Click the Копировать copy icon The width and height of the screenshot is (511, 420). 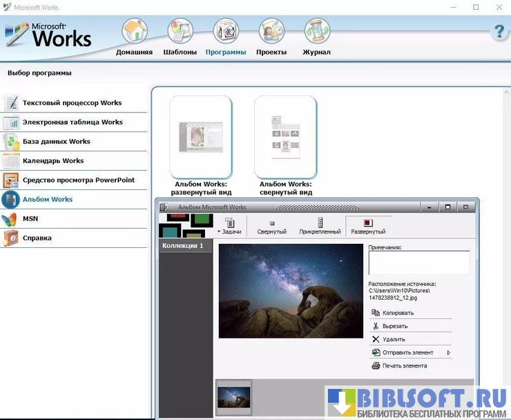[376, 313]
